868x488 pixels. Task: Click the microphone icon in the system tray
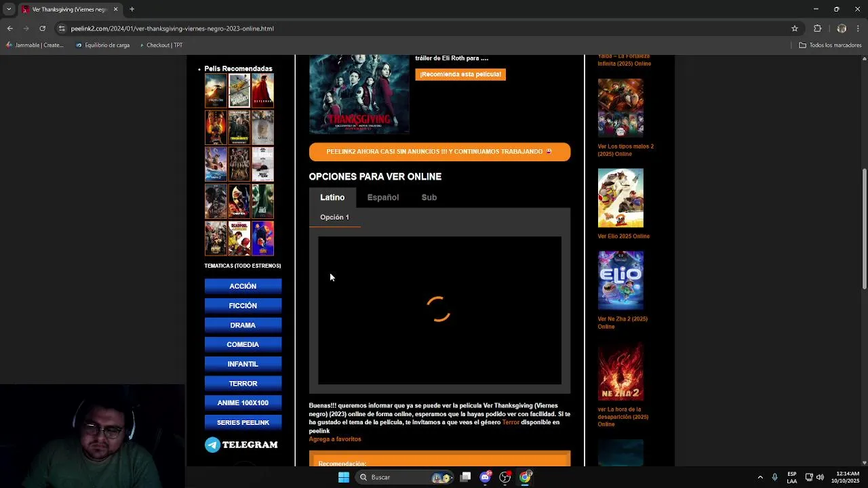click(774, 477)
